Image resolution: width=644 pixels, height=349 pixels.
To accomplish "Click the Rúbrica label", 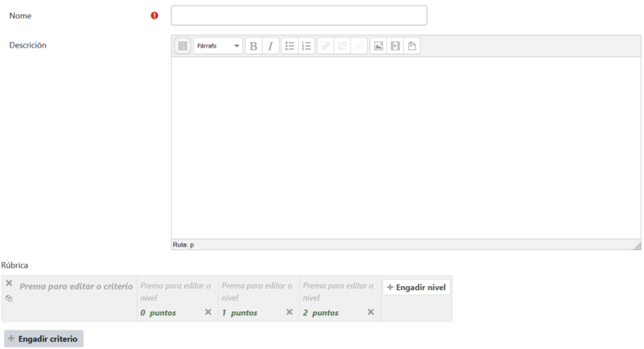I will [x=14, y=265].
